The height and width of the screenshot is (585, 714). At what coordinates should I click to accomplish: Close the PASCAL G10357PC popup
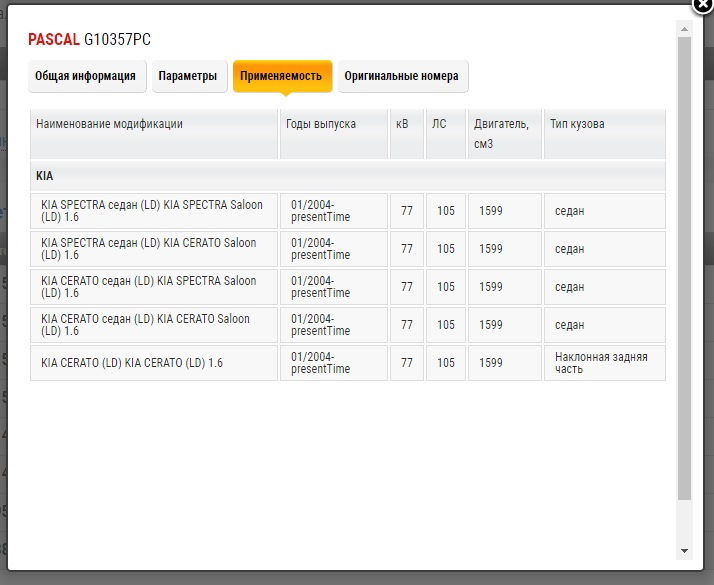(703, 6)
